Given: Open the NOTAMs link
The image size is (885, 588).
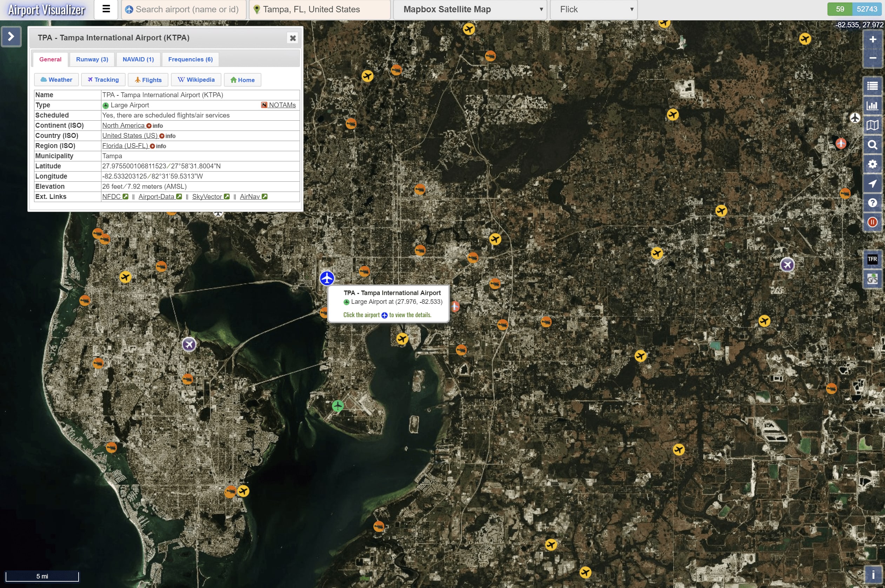Looking at the screenshot, I should pyautogui.click(x=279, y=105).
